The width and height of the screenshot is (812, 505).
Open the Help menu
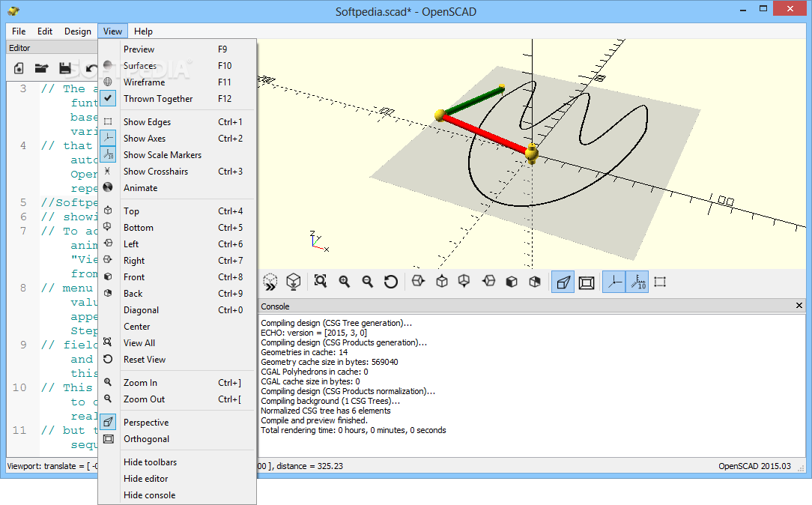tap(143, 31)
